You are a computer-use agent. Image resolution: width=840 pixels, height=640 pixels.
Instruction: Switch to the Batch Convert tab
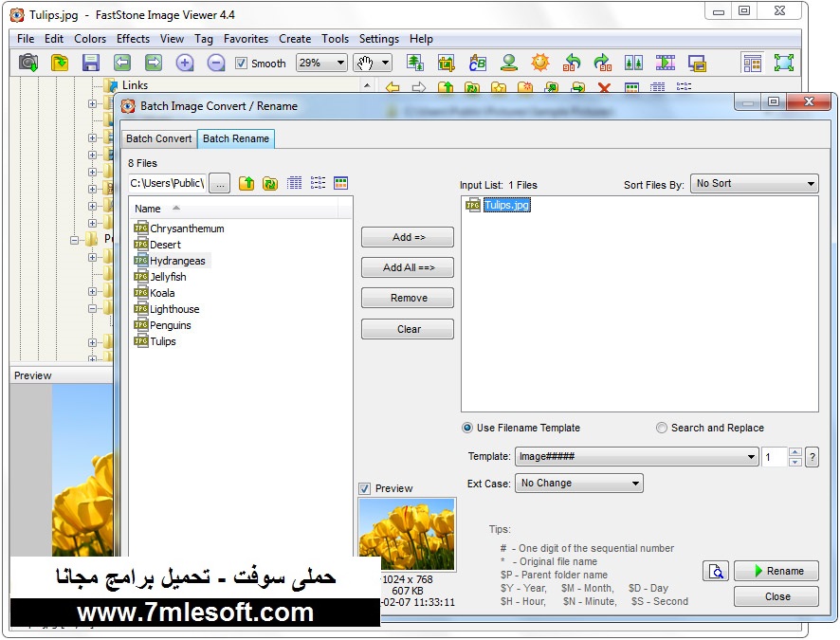(158, 138)
